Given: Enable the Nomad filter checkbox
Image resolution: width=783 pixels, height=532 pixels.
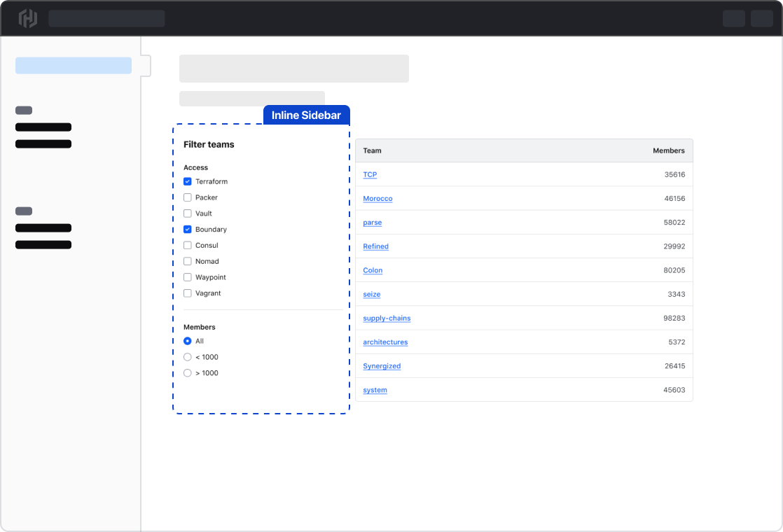Looking at the screenshot, I should (188, 262).
